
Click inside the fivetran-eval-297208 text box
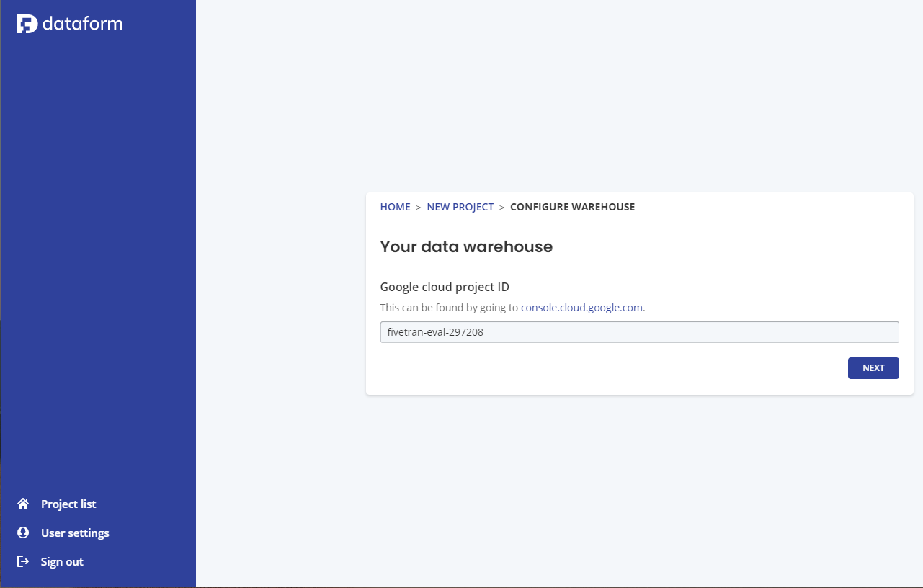(x=639, y=332)
